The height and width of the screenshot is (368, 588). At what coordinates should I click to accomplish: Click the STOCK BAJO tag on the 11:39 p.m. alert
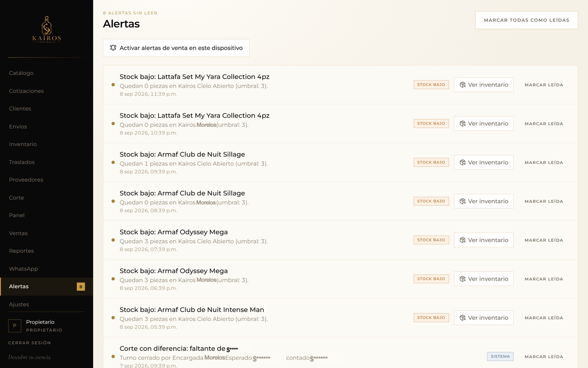coord(431,85)
